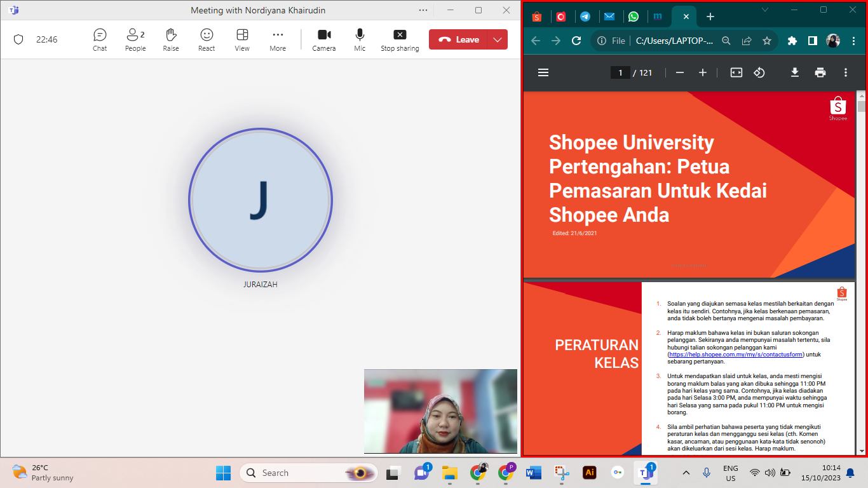Open Chrome tab search chevron
This screenshot has width=868, height=488.
(765, 10)
